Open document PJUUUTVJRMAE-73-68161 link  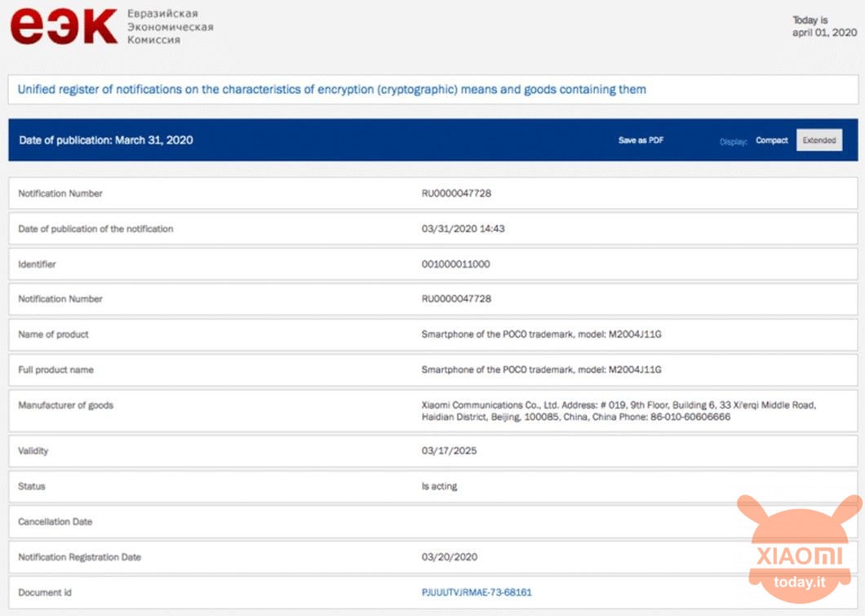point(477,592)
